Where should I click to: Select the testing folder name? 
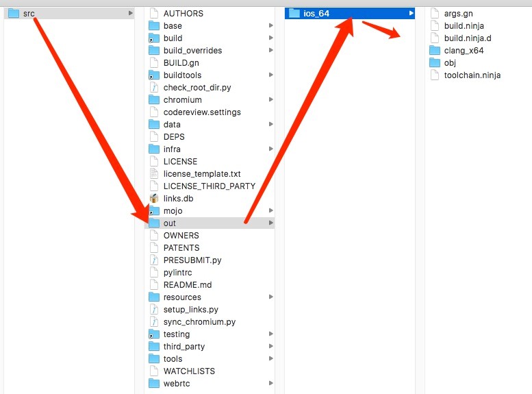[x=177, y=334]
